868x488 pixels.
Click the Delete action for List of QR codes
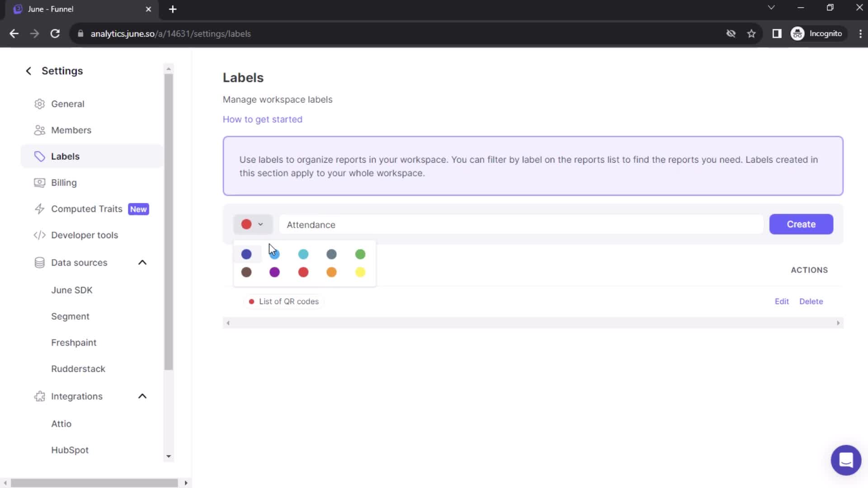(811, 301)
